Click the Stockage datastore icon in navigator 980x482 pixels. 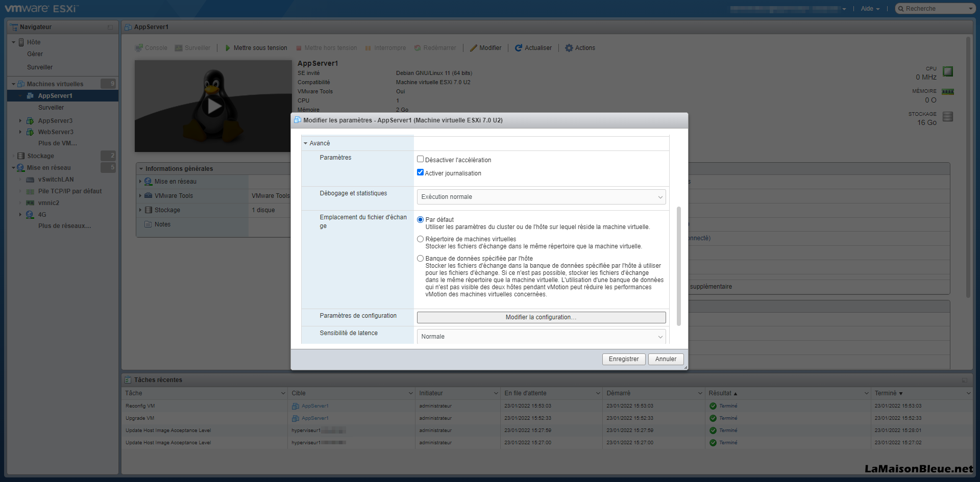[x=21, y=156]
